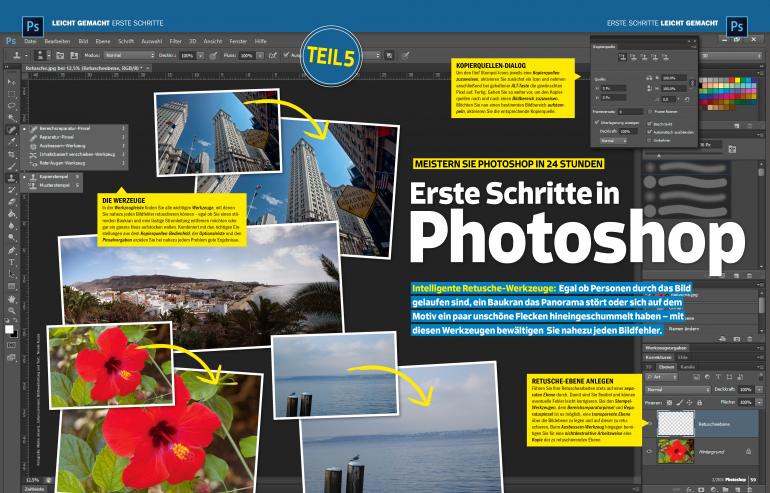Image resolution: width=770 pixels, height=493 pixels.
Task: Select the Crop tool
Action: click(x=11, y=154)
